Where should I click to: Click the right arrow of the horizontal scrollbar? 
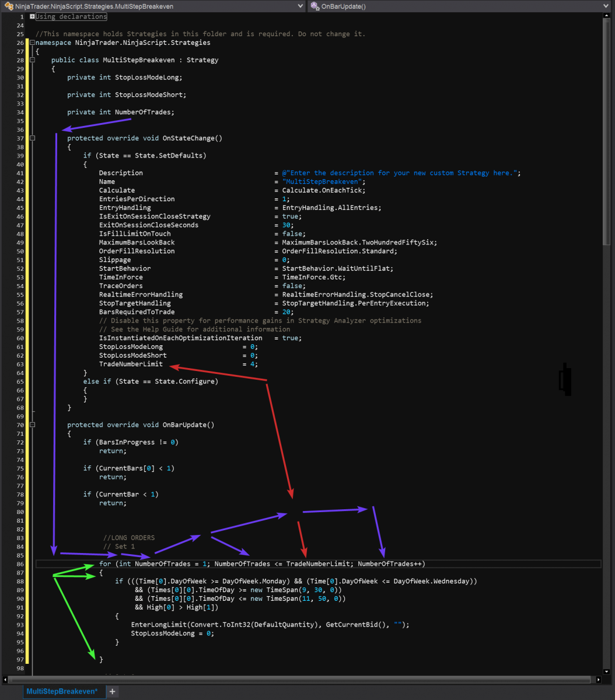[x=599, y=679]
